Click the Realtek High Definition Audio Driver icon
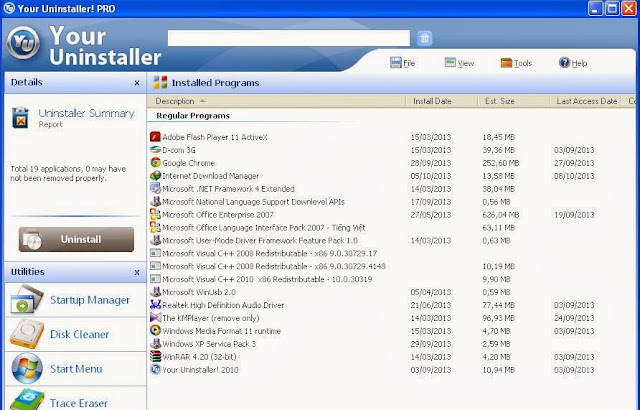This screenshot has height=410, width=640. click(155, 305)
